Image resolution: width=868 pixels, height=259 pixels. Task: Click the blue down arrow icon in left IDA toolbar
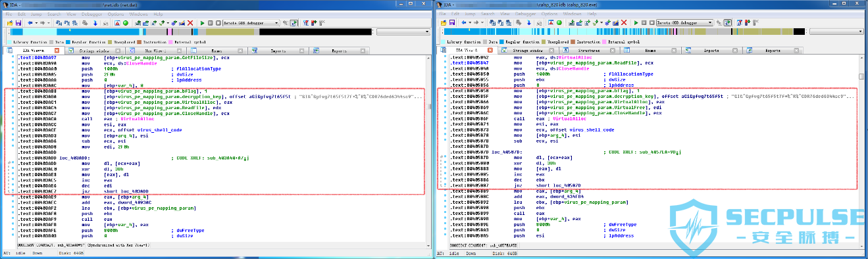[x=95, y=23]
